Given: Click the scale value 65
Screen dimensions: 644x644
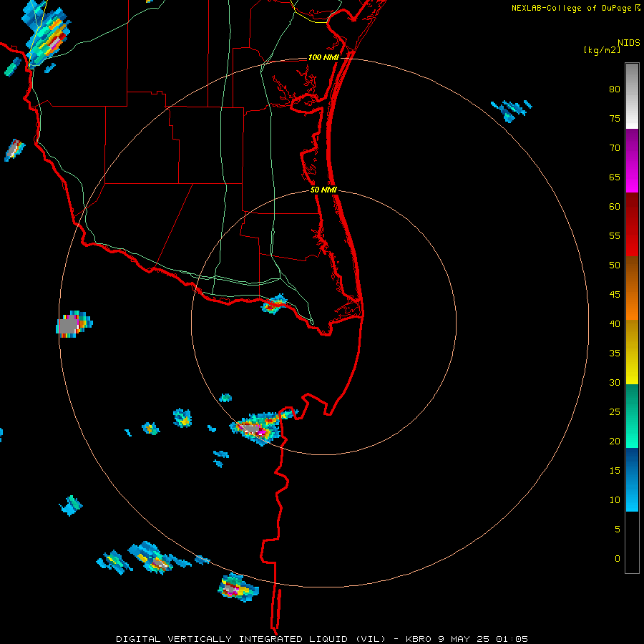Looking at the screenshot, I should 615,177.
